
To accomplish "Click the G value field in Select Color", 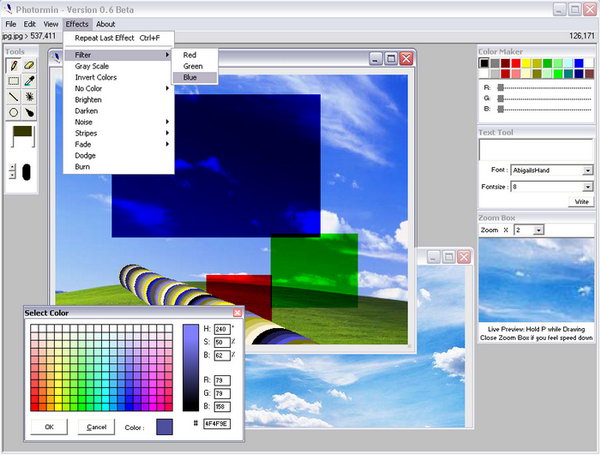I will 222,393.
